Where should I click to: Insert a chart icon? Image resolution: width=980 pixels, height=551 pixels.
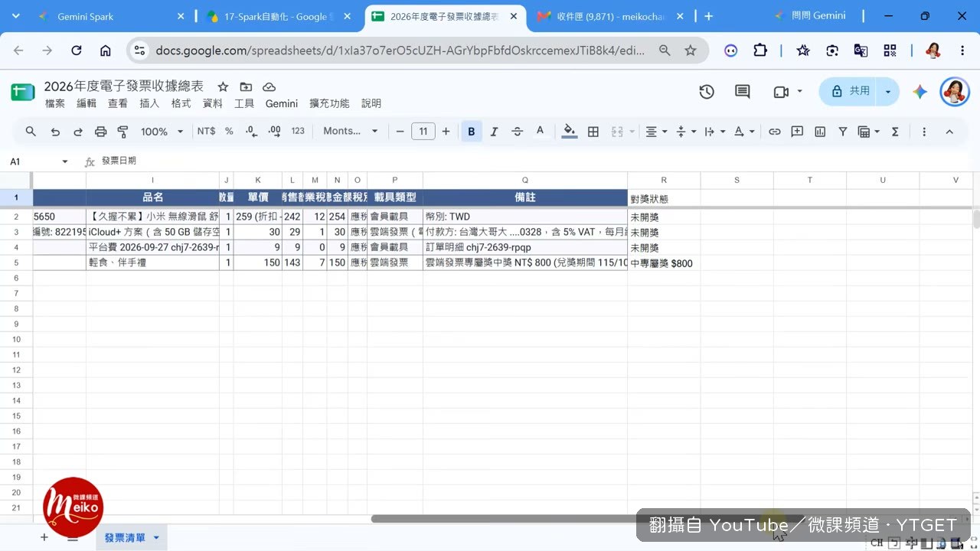click(820, 132)
